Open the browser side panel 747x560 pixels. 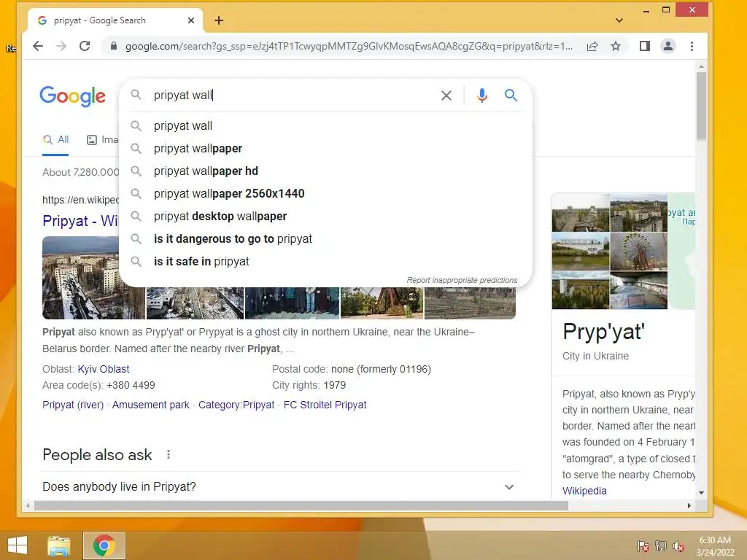point(645,46)
